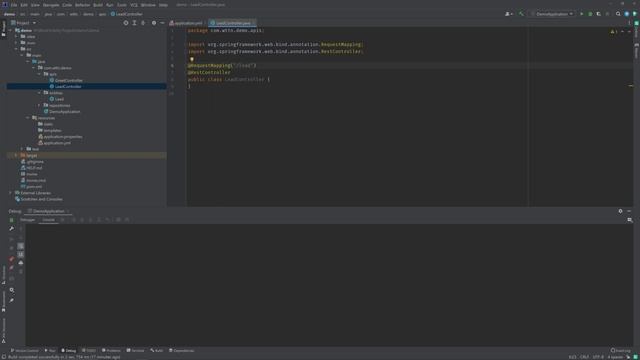Start debugging with the bug icon
This screenshot has width=640, height=360.
click(590, 14)
